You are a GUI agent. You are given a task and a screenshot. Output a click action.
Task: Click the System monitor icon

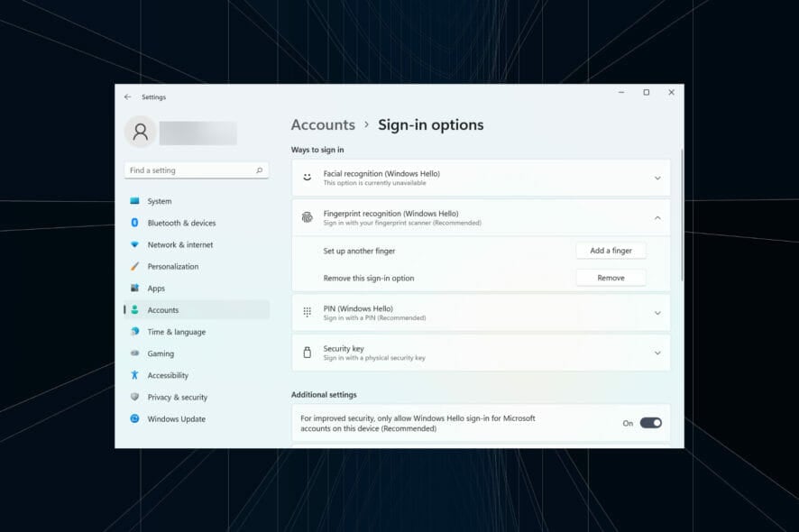point(134,201)
